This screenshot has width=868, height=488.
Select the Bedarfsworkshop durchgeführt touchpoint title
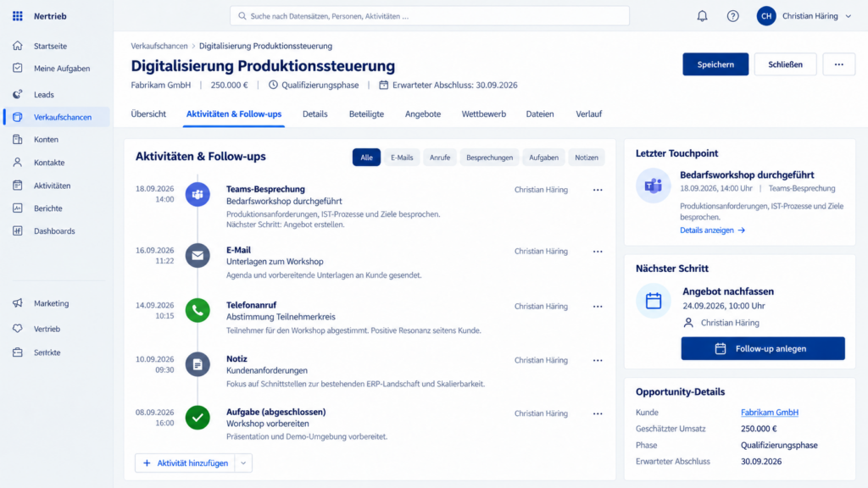[747, 175]
